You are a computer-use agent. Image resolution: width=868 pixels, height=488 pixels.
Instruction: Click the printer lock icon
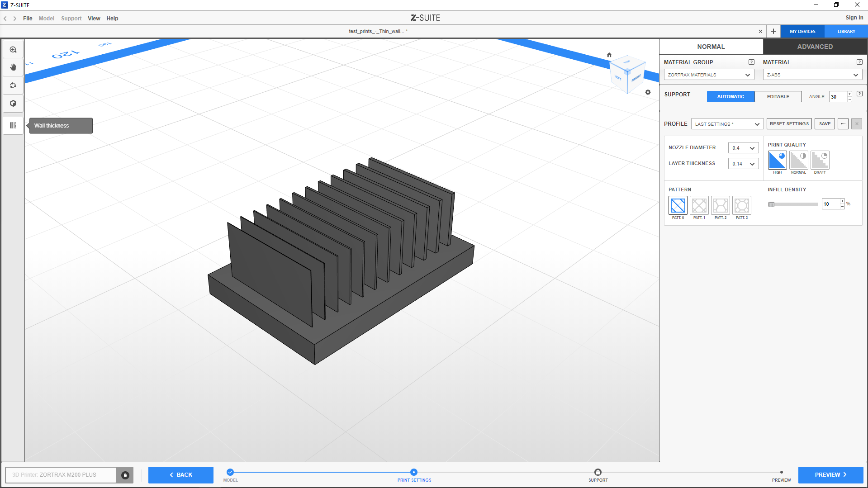(125, 475)
